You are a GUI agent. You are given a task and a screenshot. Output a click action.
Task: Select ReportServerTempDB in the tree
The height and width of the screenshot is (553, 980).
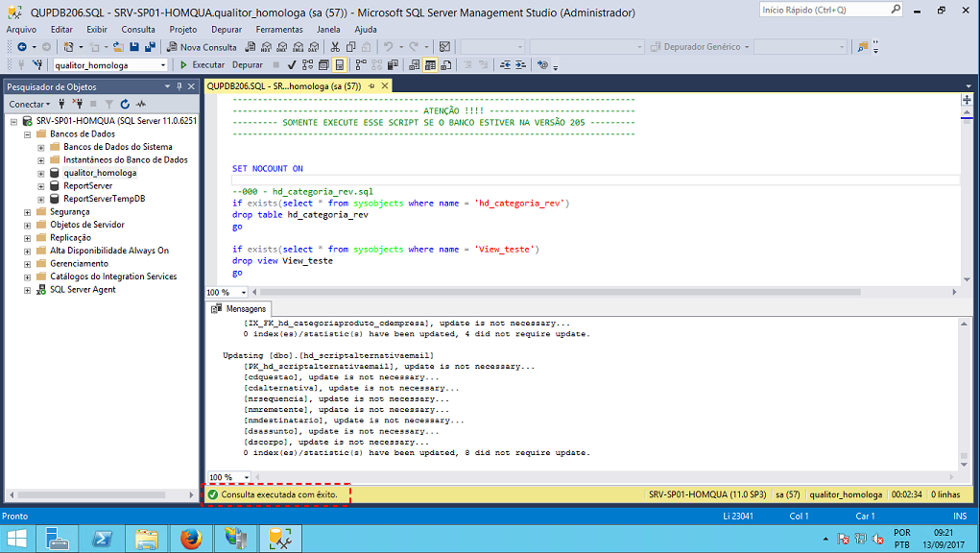(x=105, y=199)
